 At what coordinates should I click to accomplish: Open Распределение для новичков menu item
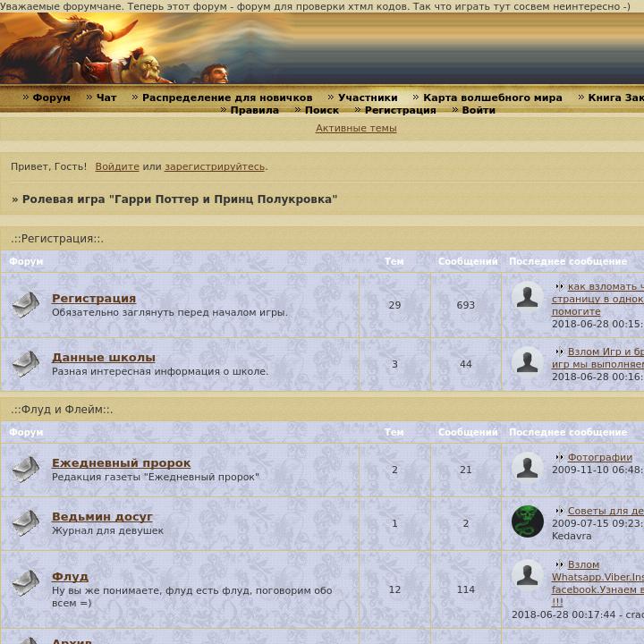[227, 97]
